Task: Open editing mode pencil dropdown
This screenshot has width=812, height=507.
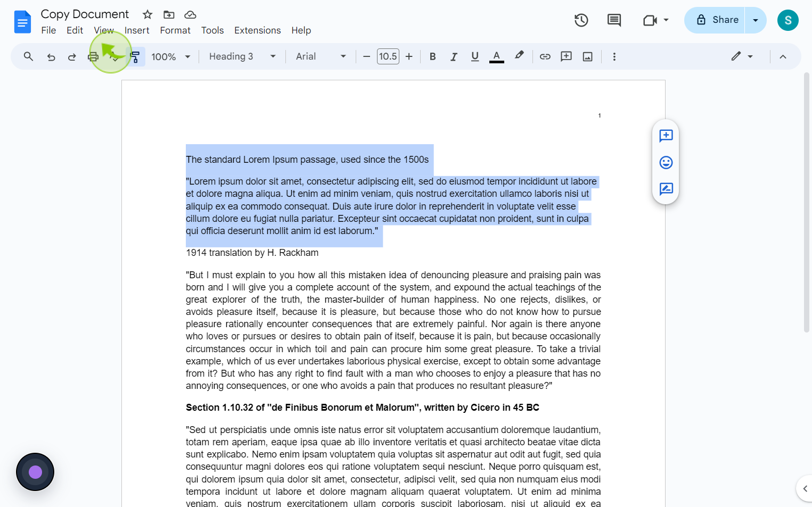Action: [742, 56]
